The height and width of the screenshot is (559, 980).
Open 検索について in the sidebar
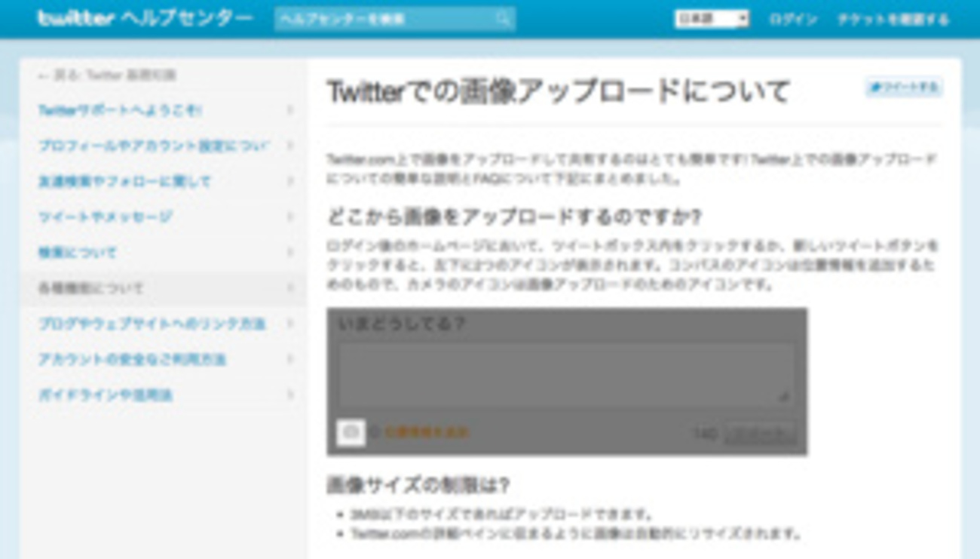pos(77,253)
